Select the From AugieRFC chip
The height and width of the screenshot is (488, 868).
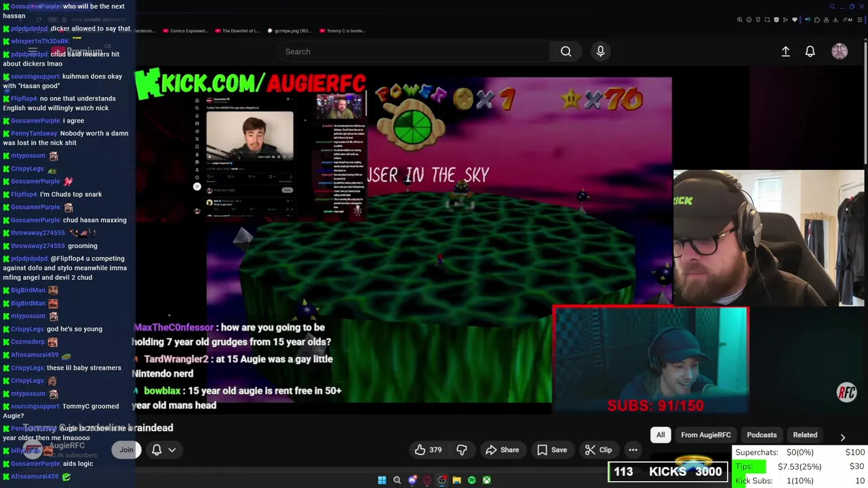(x=706, y=435)
